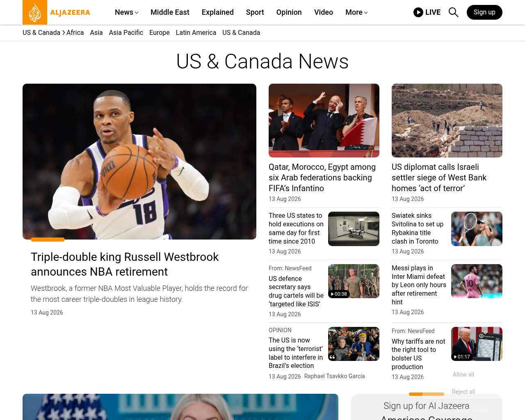Click the LIVE text link
Viewport: 525px width, 420px height.
tap(433, 12)
